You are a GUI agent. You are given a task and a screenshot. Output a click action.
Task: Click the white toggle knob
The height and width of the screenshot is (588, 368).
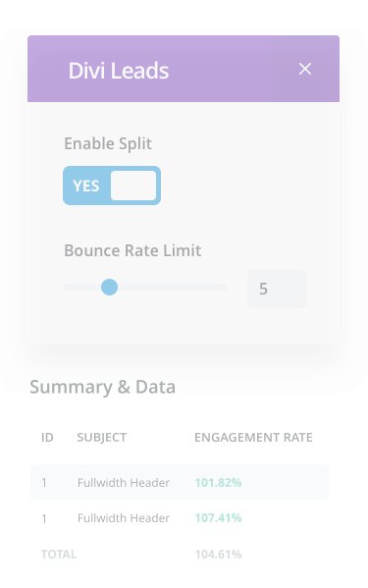tap(133, 186)
